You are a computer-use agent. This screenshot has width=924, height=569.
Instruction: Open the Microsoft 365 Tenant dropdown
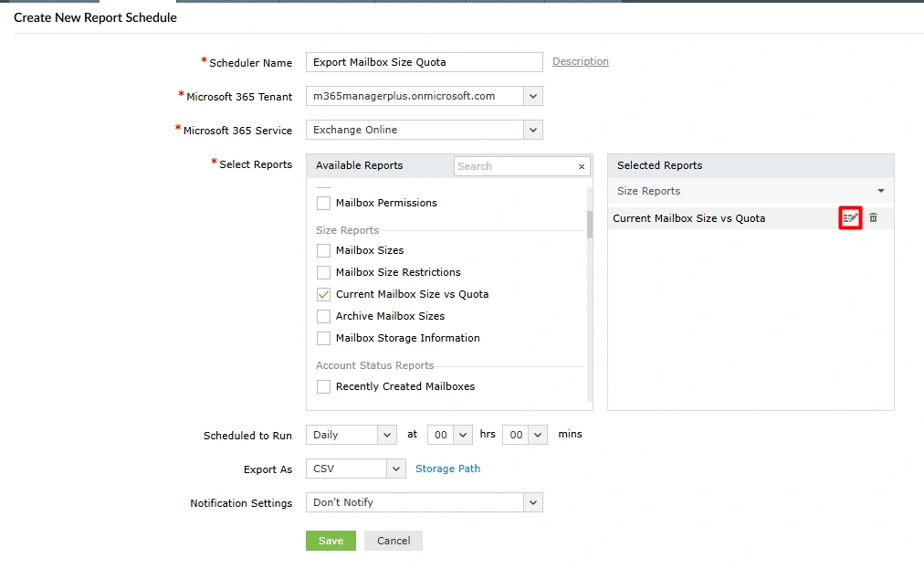click(532, 96)
